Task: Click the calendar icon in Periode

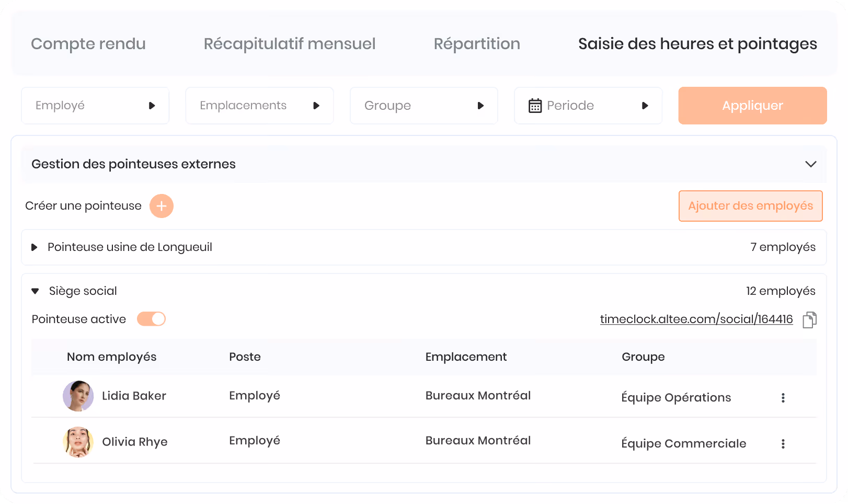Action: click(x=535, y=106)
